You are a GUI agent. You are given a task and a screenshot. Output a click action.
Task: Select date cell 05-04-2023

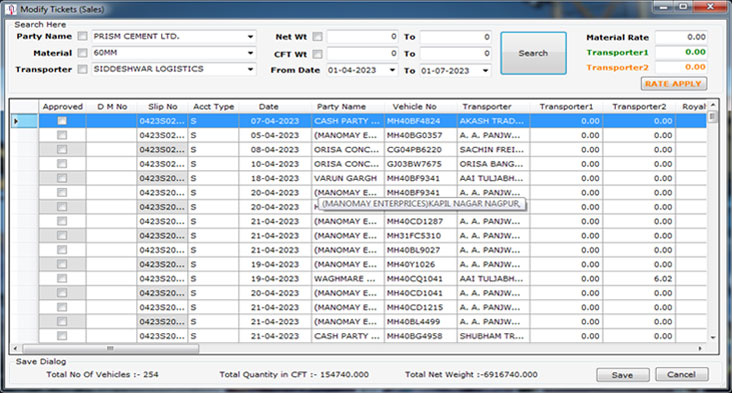tap(274, 135)
